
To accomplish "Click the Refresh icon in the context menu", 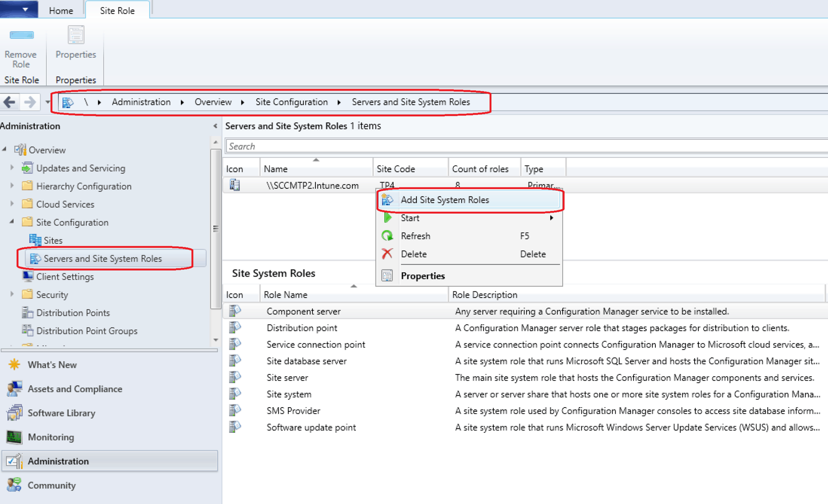I will (388, 235).
